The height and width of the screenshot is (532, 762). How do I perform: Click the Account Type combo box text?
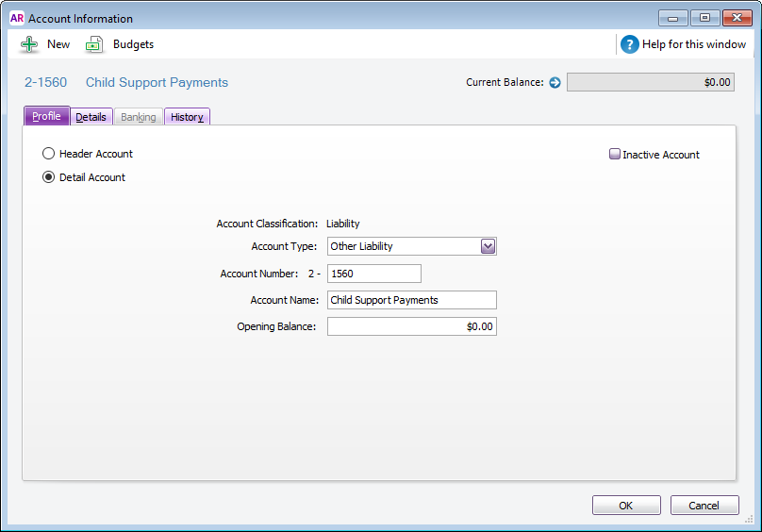coord(403,246)
